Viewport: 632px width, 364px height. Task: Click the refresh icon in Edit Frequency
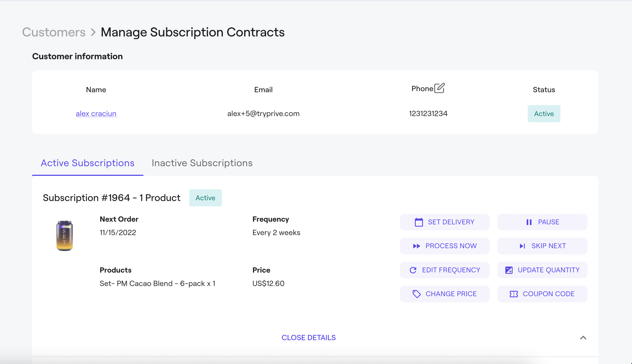pos(413,270)
